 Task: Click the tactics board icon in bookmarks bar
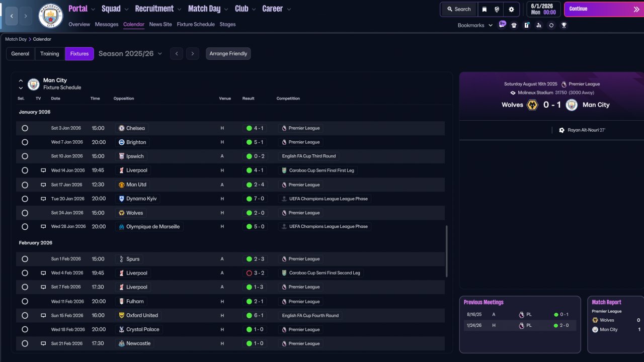[526, 25]
